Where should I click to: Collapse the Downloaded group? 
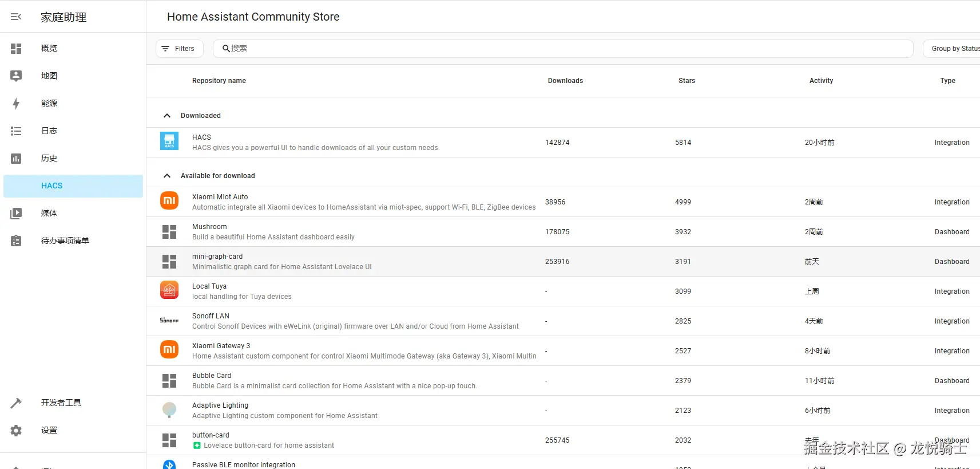coord(167,116)
